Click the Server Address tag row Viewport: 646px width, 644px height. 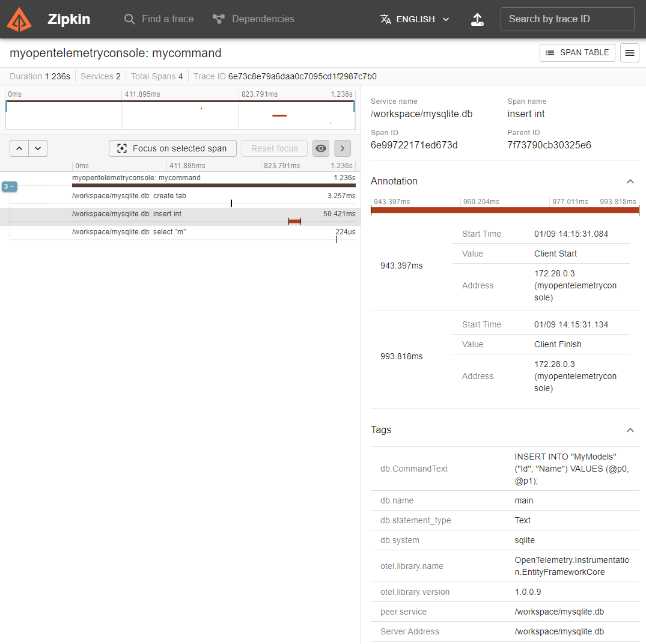[505, 631]
